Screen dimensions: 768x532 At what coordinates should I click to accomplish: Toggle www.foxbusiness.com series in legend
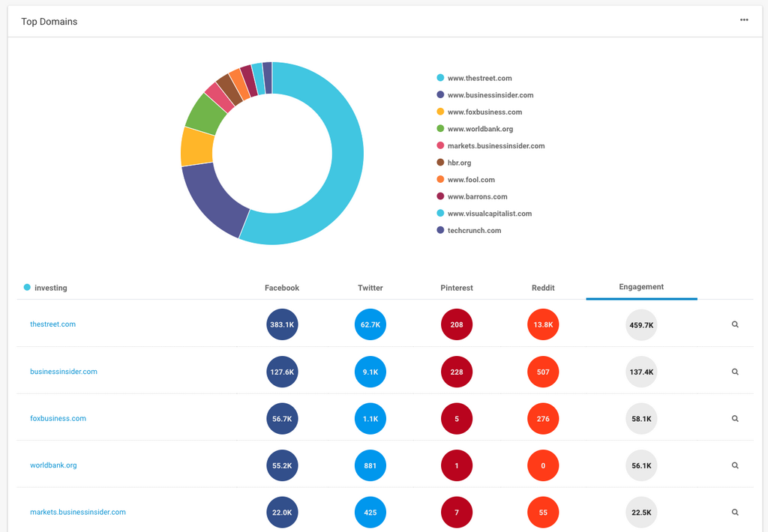[484, 112]
